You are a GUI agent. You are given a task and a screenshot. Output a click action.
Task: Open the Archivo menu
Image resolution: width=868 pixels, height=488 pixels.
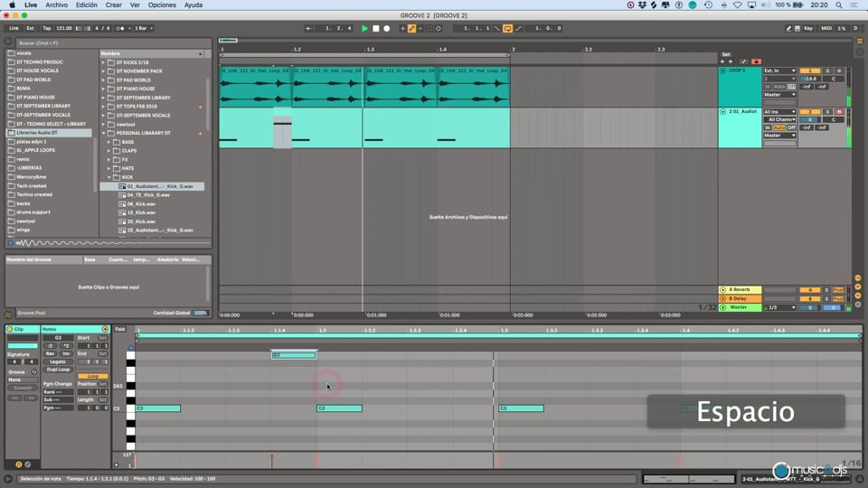[56, 5]
